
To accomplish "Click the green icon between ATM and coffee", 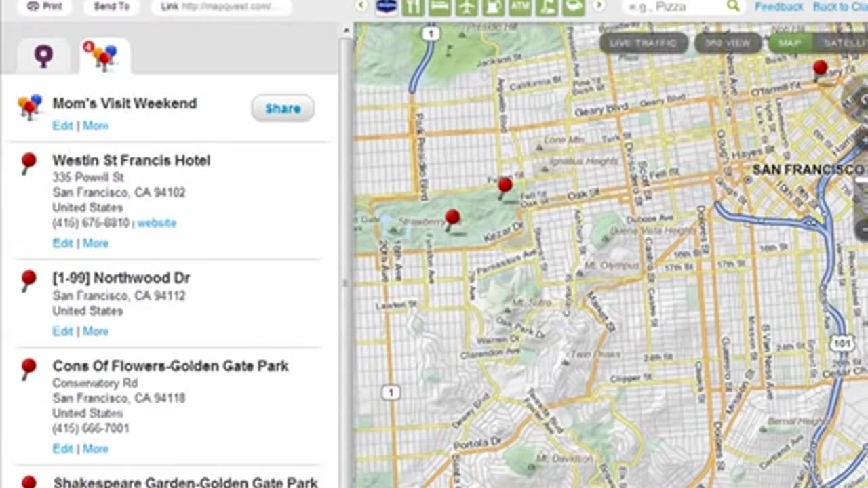I will (x=547, y=7).
